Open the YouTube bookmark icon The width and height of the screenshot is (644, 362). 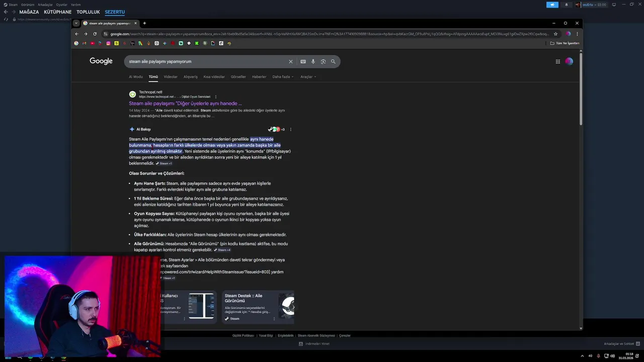pyautogui.click(x=92, y=43)
